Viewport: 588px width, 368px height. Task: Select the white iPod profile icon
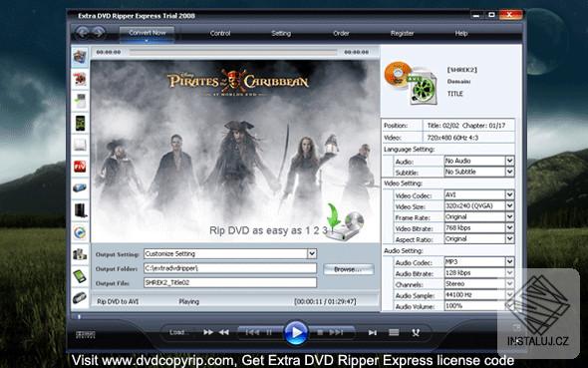pyautogui.click(x=80, y=101)
